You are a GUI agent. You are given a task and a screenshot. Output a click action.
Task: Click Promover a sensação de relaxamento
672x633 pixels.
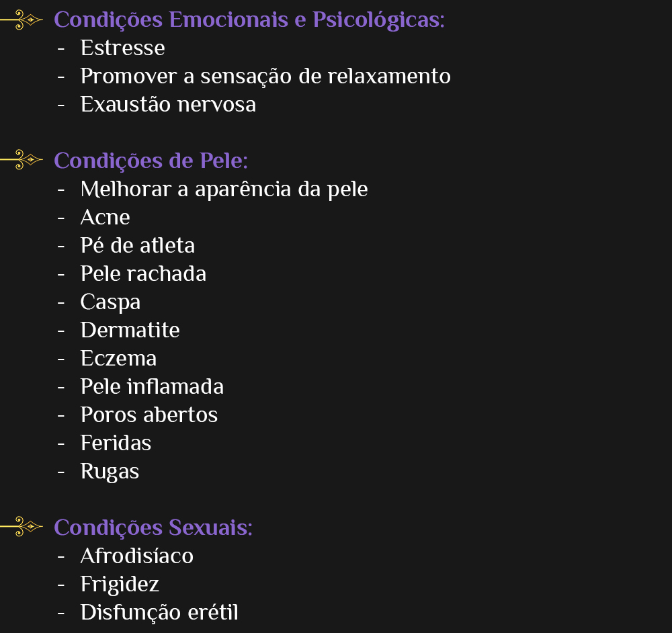(265, 77)
